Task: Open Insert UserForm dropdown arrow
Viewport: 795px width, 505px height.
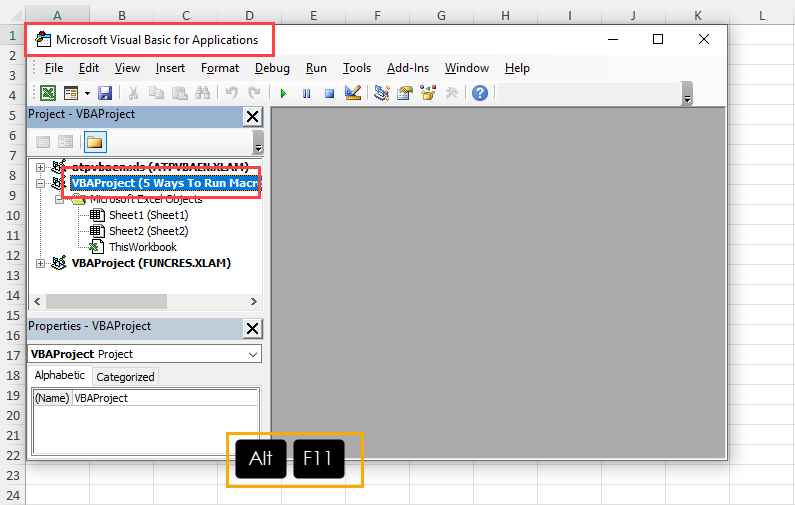Action: point(87,93)
